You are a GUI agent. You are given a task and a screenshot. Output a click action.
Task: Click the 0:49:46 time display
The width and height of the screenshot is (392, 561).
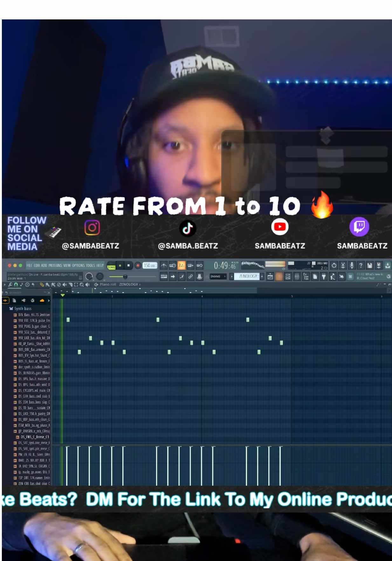225,265
